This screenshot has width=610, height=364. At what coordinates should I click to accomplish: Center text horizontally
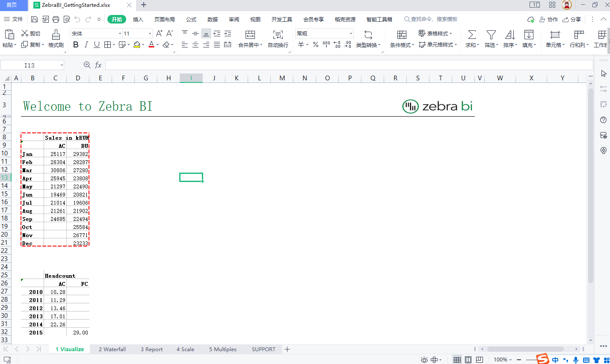195,44
